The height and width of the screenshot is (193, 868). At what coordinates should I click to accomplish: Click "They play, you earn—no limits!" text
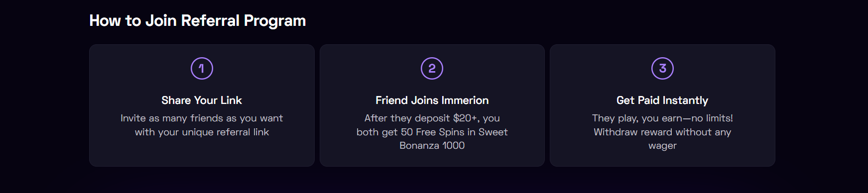pyautogui.click(x=662, y=118)
